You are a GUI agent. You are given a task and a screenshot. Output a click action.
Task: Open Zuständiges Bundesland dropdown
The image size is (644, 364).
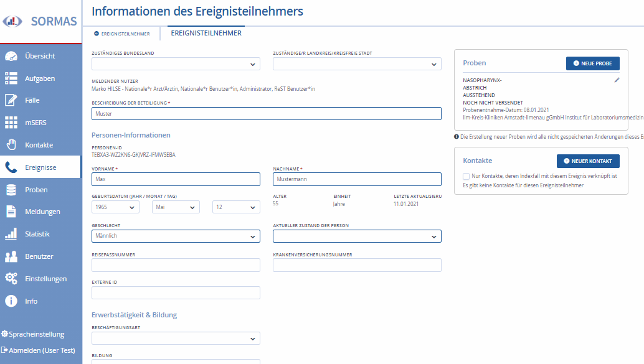[x=176, y=64]
